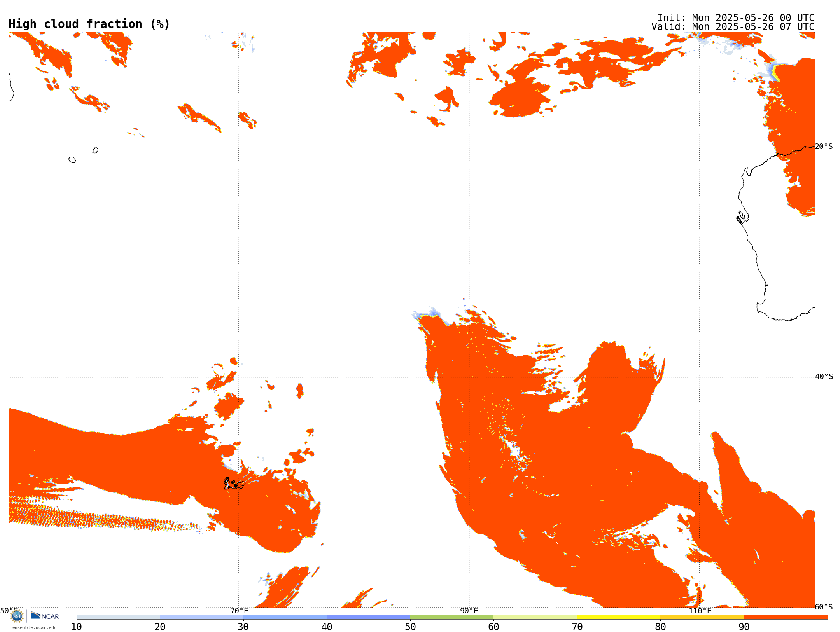The image size is (840, 632).
Task: Click the "High cloud fraction (%)" title
Action: point(89,24)
